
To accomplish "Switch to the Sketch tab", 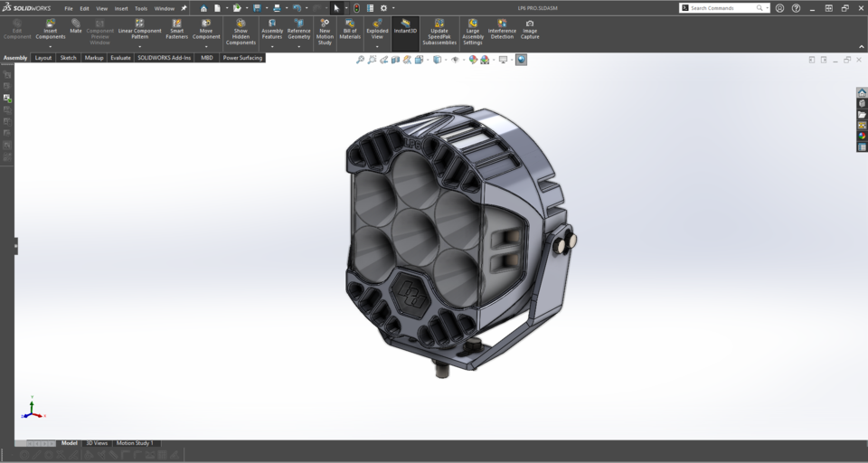I will (68, 58).
